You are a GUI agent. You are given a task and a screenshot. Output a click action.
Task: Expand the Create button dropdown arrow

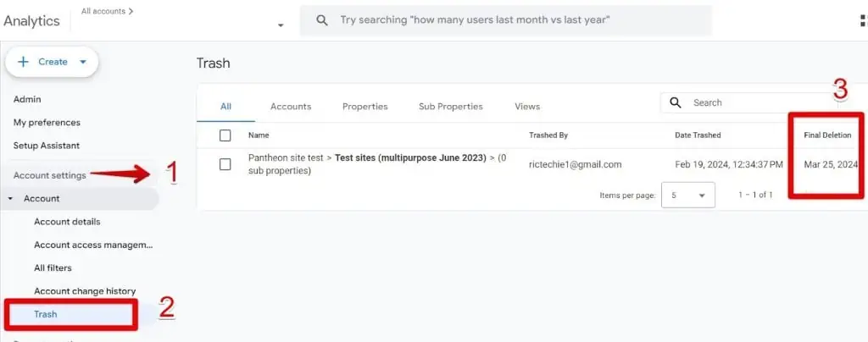(83, 62)
